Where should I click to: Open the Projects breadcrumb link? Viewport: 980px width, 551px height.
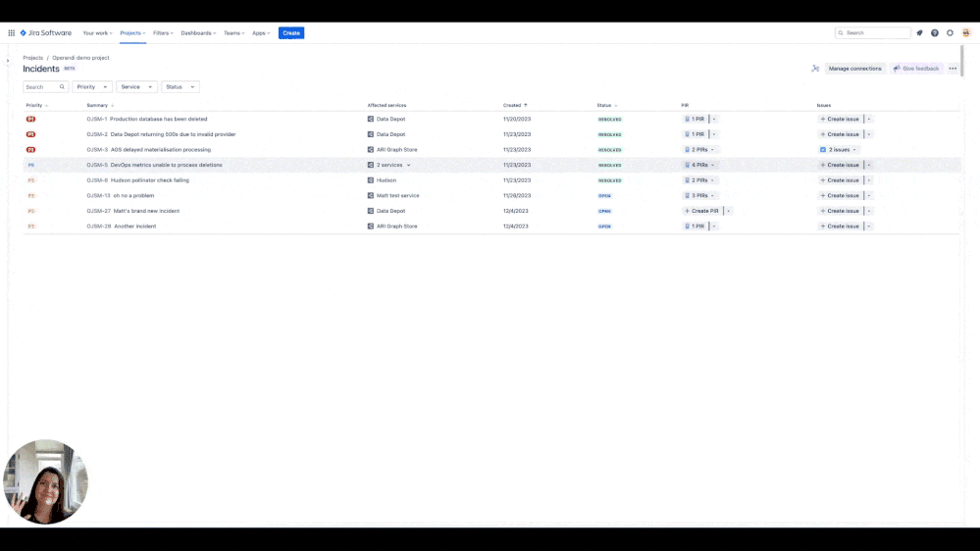click(33, 58)
